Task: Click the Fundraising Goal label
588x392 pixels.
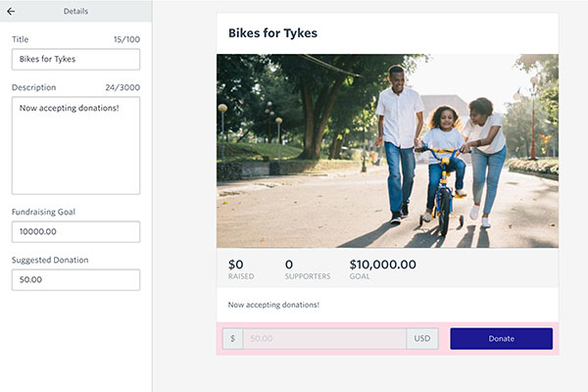Action: pos(43,211)
